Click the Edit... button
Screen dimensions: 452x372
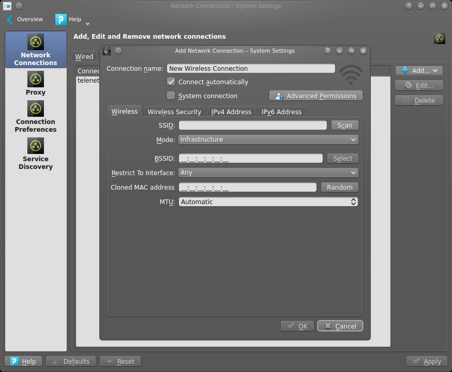pos(419,85)
